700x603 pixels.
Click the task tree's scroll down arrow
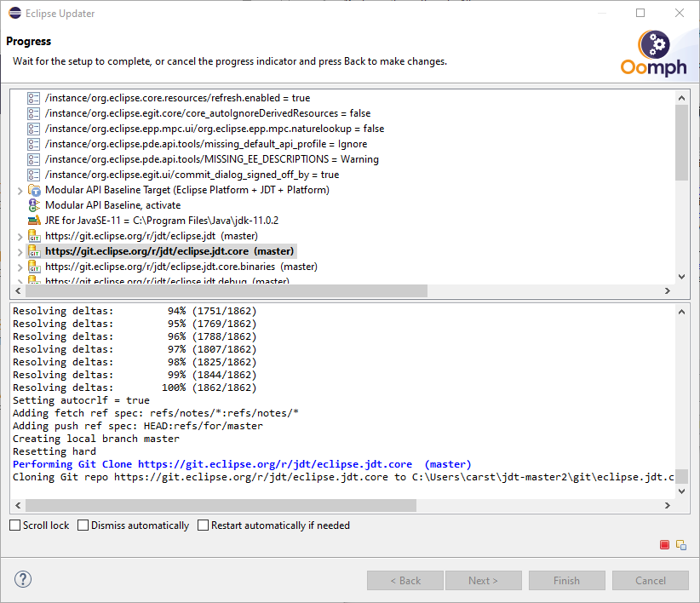681,277
